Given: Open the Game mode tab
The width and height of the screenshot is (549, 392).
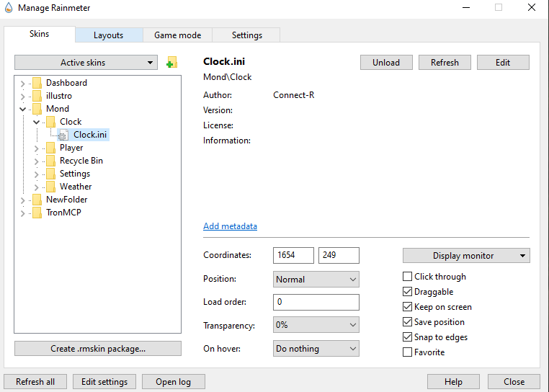Looking at the screenshot, I should click(x=177, y=35).
